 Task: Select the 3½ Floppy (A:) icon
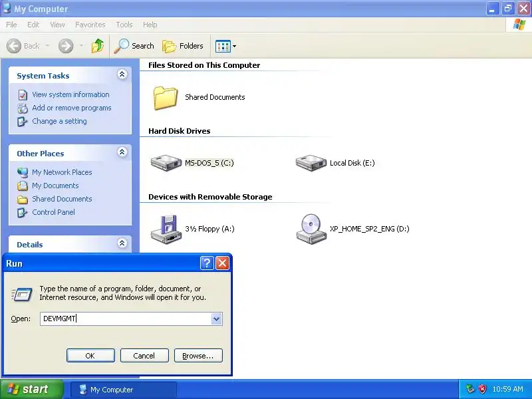coord(166,229)
